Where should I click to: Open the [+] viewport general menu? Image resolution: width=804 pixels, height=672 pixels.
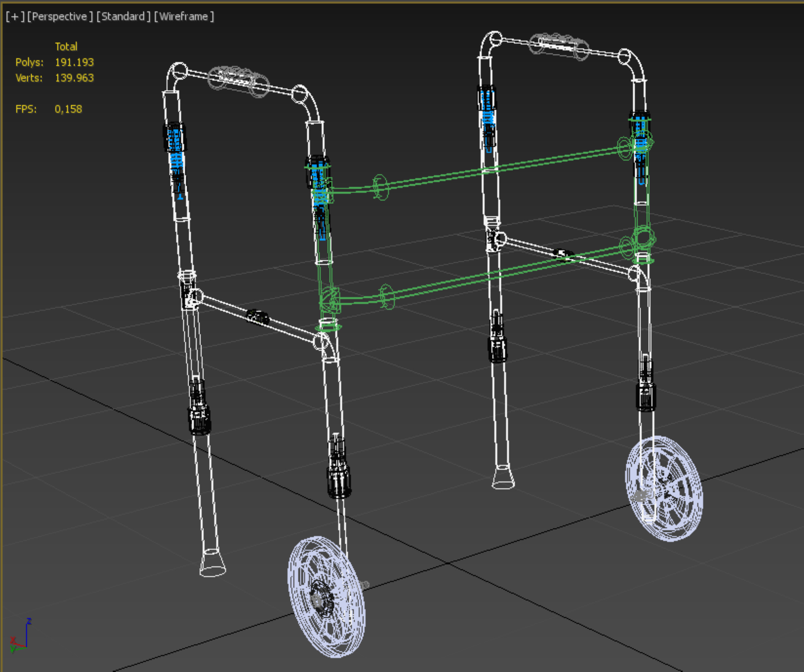coord(15,16)
